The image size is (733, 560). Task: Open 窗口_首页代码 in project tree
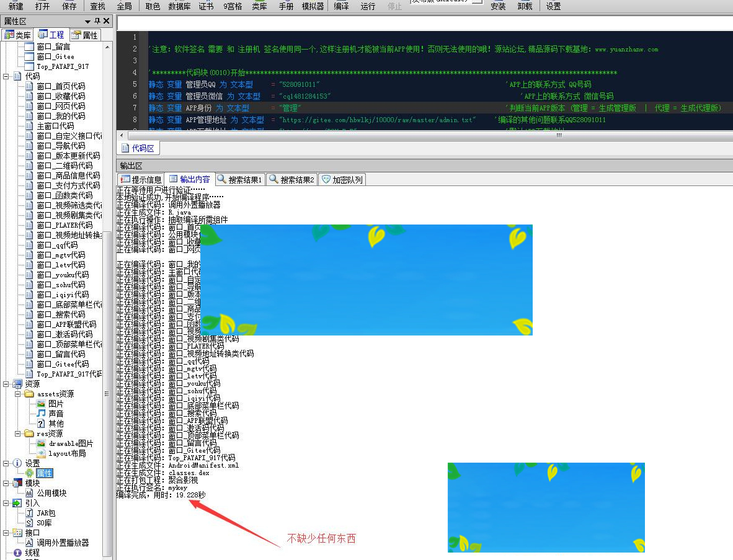(x=60, y=86)
